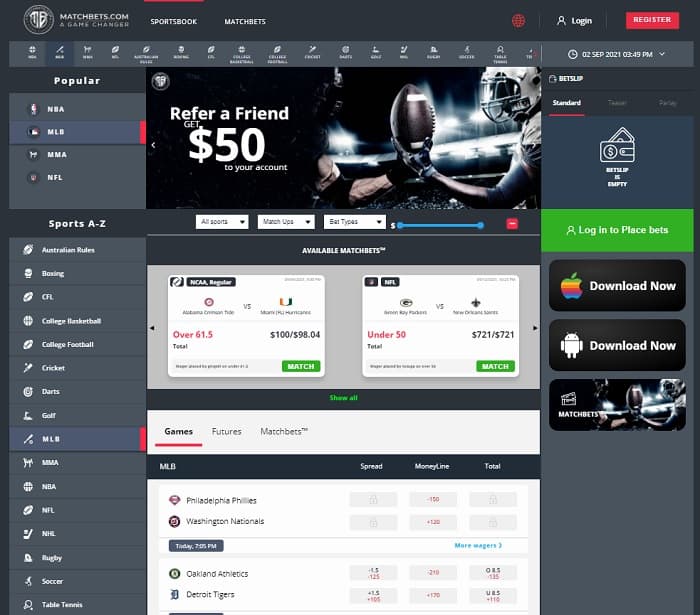Select Rugby icon in top sports bar
The height and width of the screenshot is (615, 700).
coord(433,52)
